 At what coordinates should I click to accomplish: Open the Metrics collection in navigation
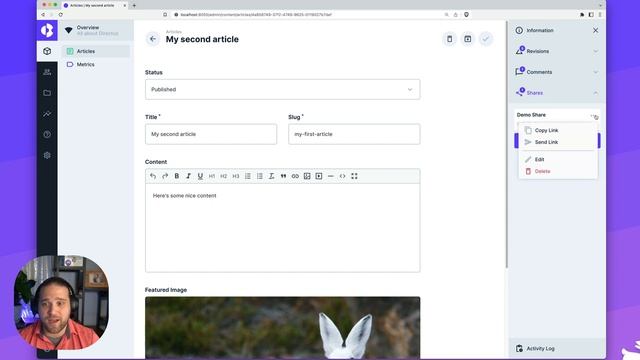pyautogui.click(x=96, y=64)
